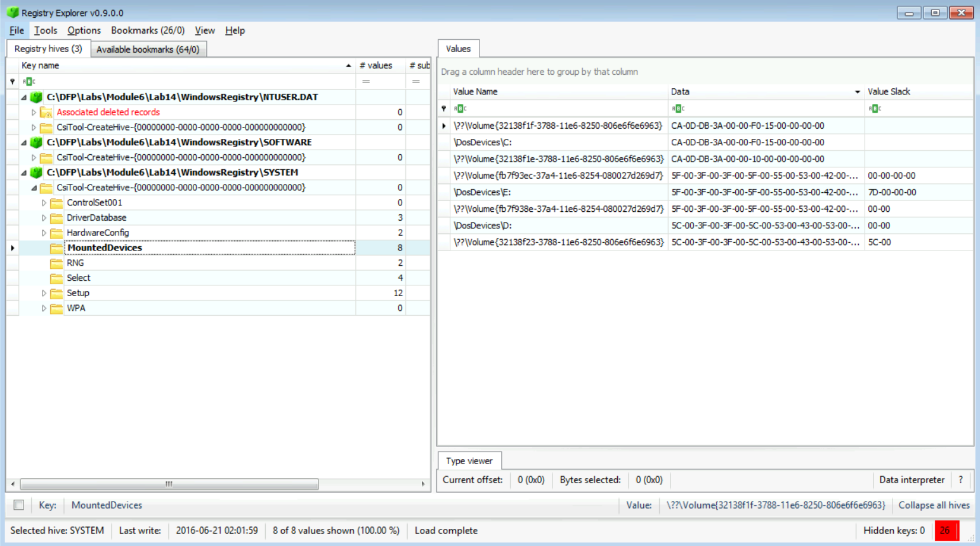Image resolution: width=980 pixels, height=546 pixels.
Task: Switch to Available bookmarks (64/0) tab
Action: (148, 49)
